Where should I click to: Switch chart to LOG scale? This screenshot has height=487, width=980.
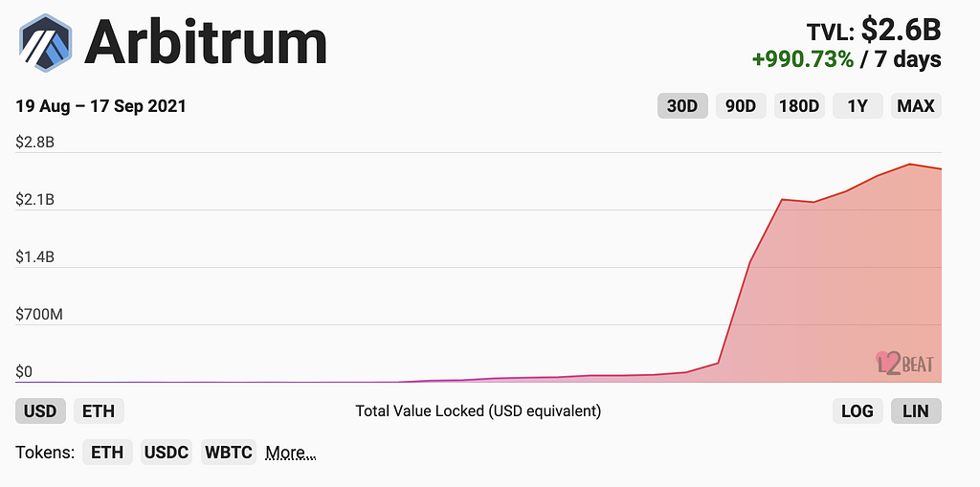pyautogui.click(x=857, y=411)
